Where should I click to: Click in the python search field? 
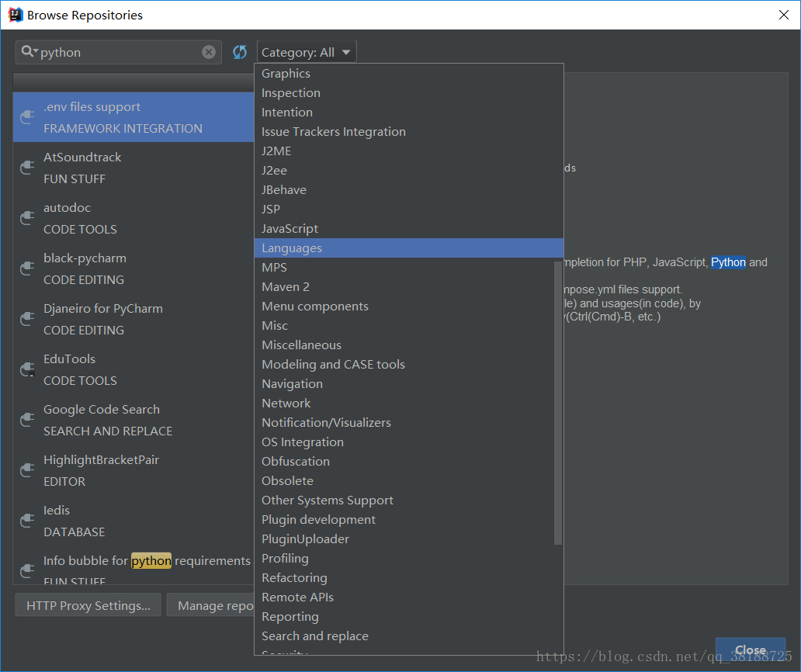119,52
